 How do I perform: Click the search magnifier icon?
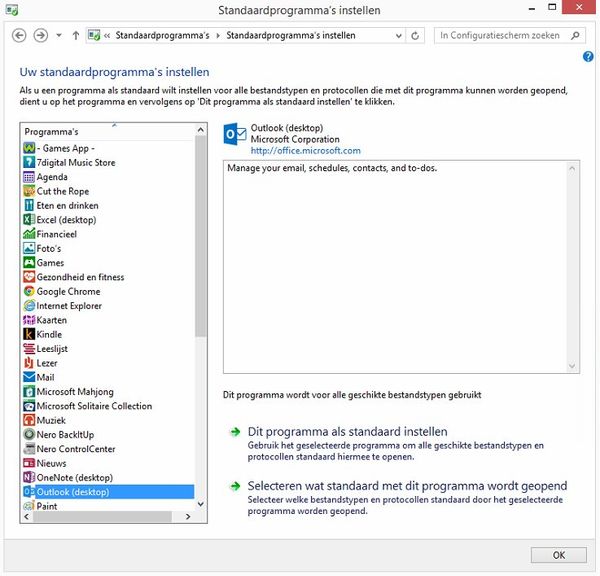[575, 36]
